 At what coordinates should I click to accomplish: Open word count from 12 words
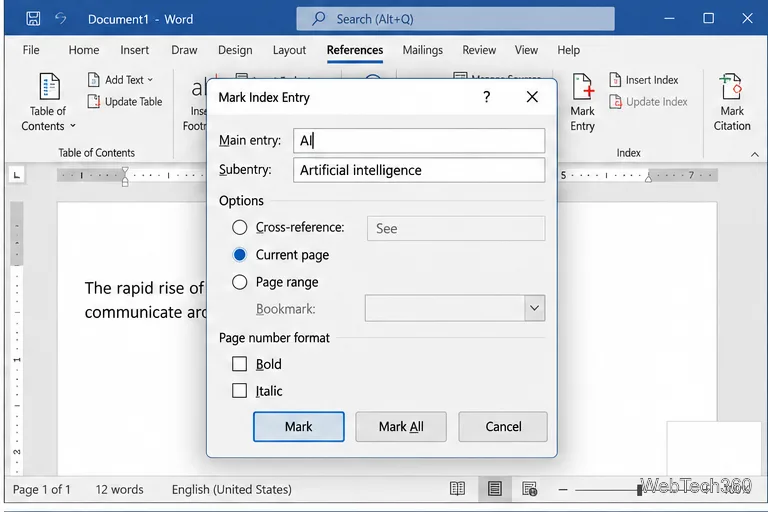[120, 489]
